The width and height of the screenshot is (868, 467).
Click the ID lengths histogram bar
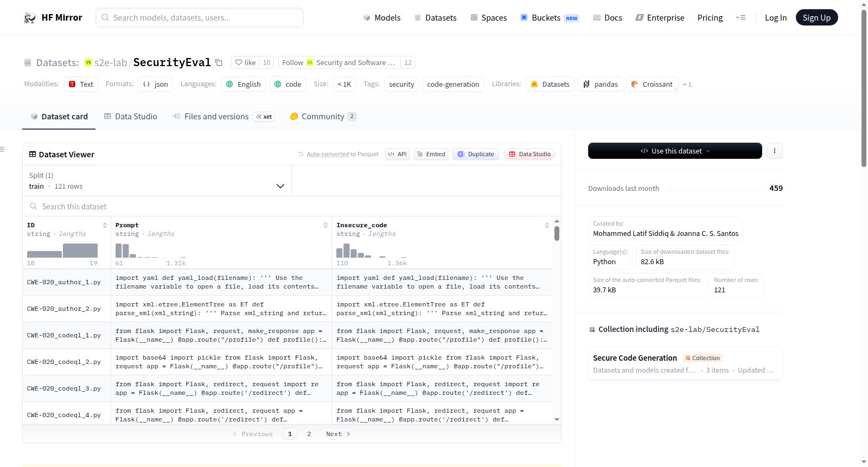pos(62,251)
